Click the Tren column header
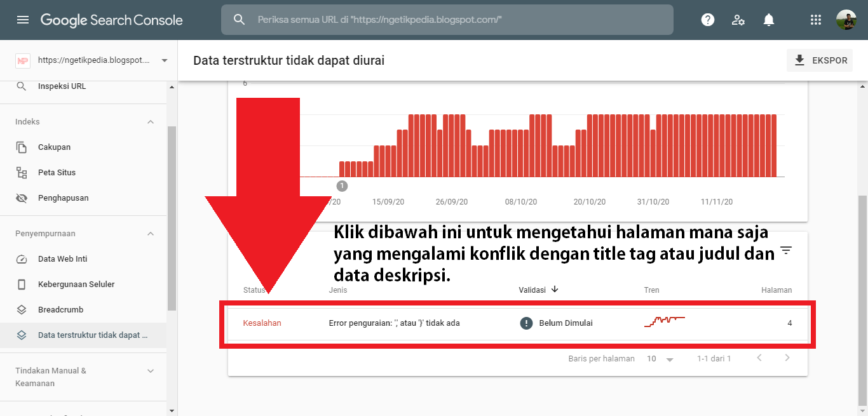 coord(651,290)
